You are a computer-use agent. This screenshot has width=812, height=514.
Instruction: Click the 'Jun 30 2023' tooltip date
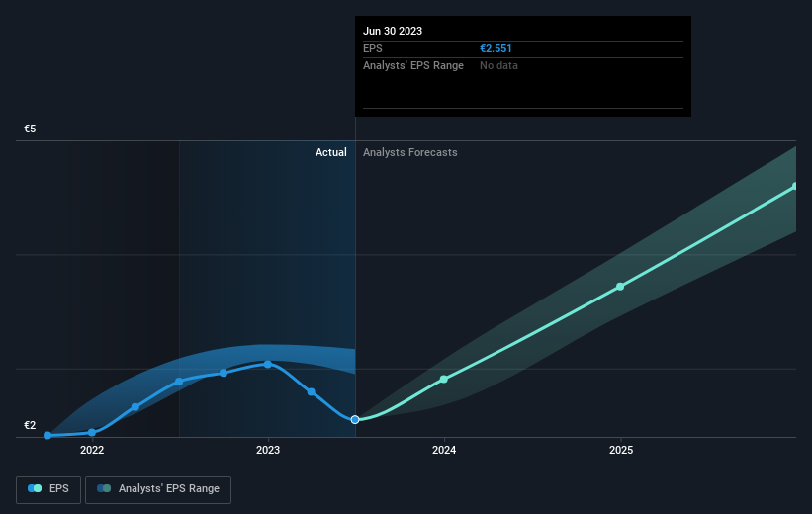click(393, 31)
